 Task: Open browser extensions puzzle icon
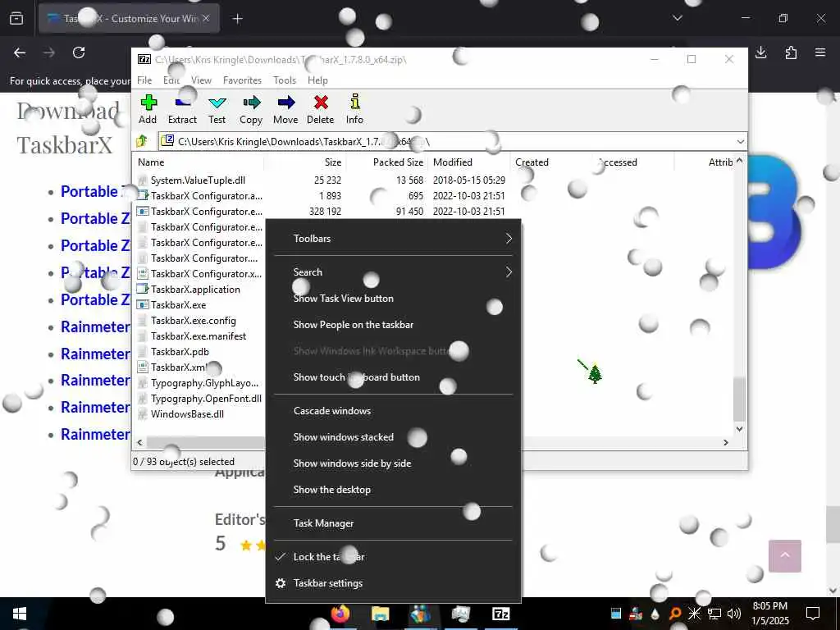pyautogui.click(x=791, y=52)
